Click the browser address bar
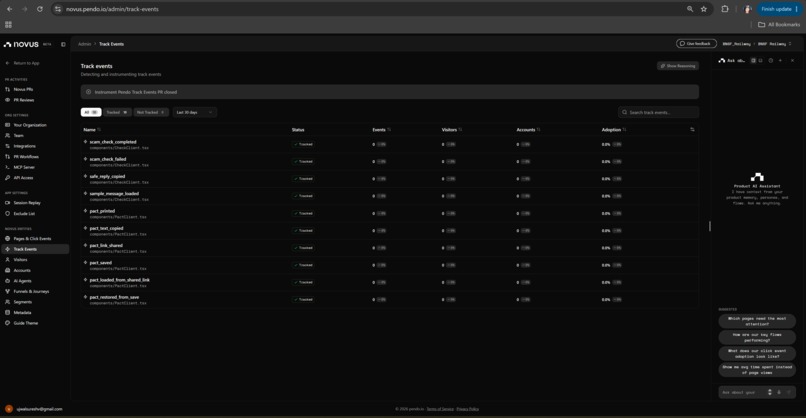806x418 pixels. coord(370,9)
